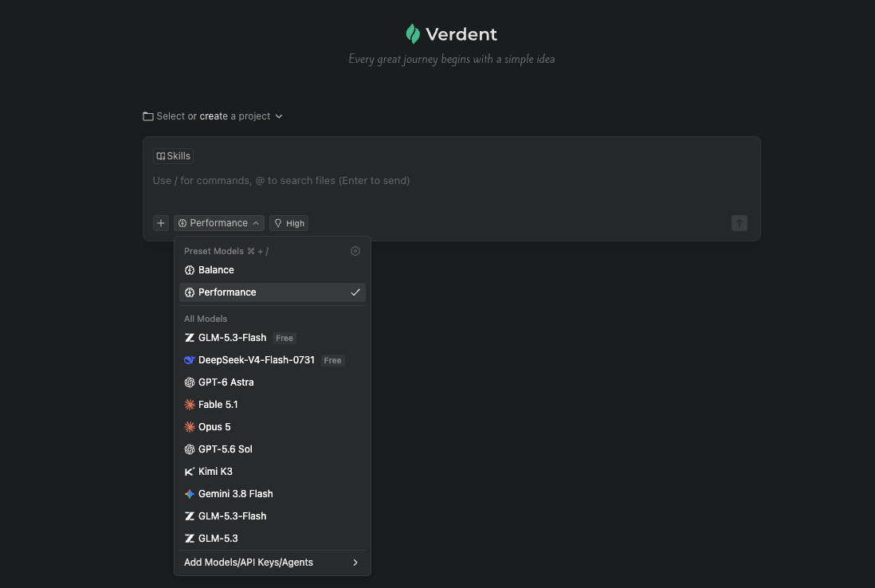This screenshot has width=875, height=588.
Task: Click the Opus 5 starburst icon
Action: tap(190, 427)
